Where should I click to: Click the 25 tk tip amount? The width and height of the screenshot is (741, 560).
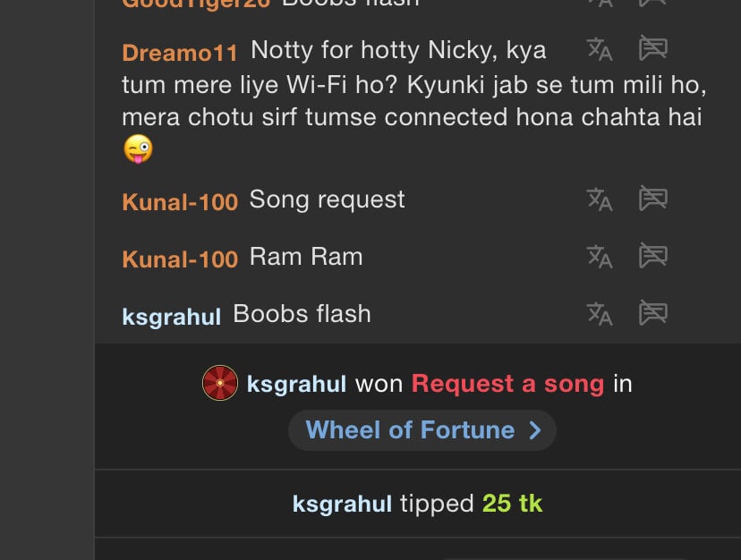[512, 504]
